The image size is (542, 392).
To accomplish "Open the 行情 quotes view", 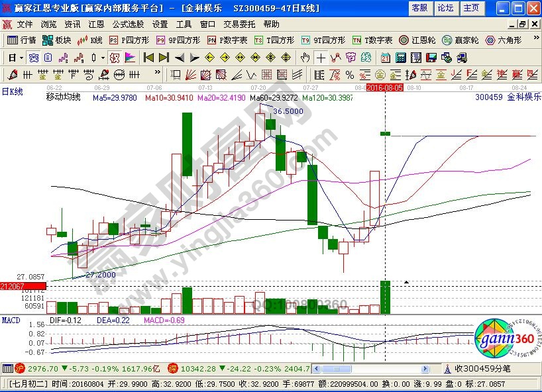I will 22,40.
